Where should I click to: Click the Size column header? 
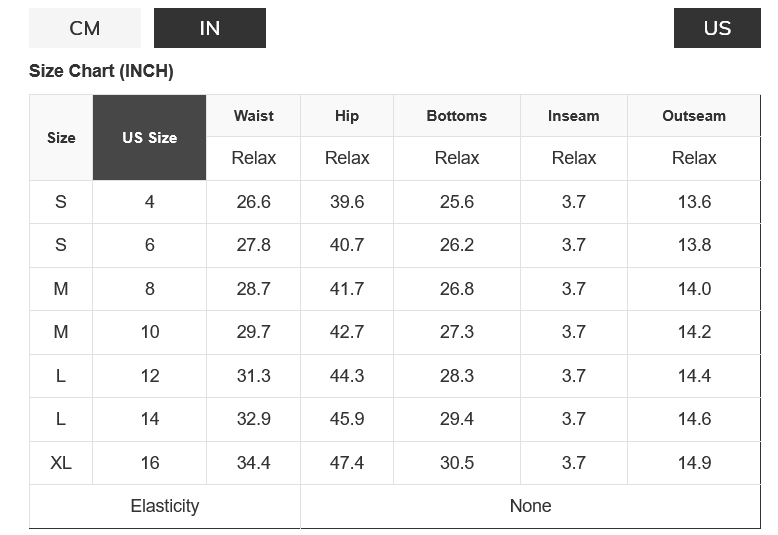(61, 138)
